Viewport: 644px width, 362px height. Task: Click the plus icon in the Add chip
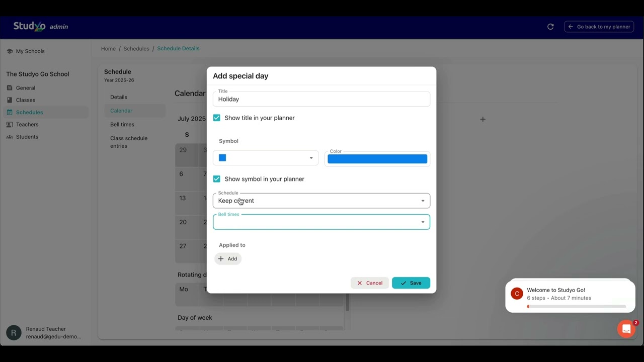tap(221, 259)
